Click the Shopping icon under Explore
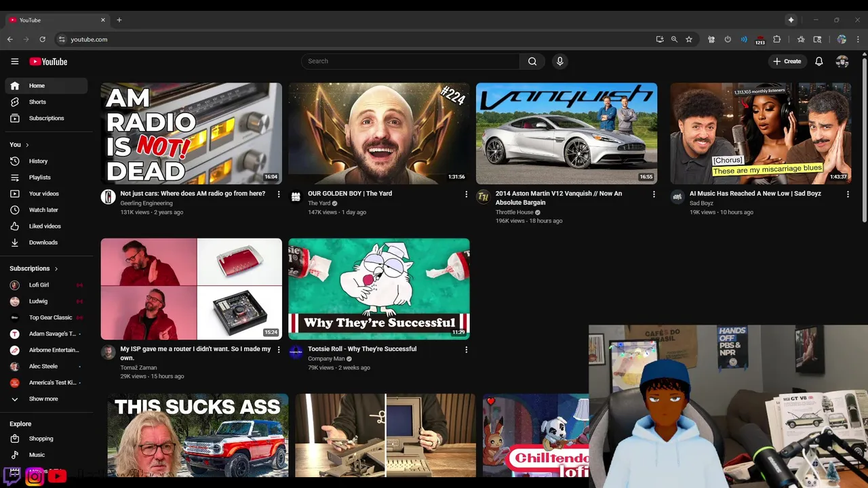The width and height of the screenshot is (868, 488). point(15,439)
